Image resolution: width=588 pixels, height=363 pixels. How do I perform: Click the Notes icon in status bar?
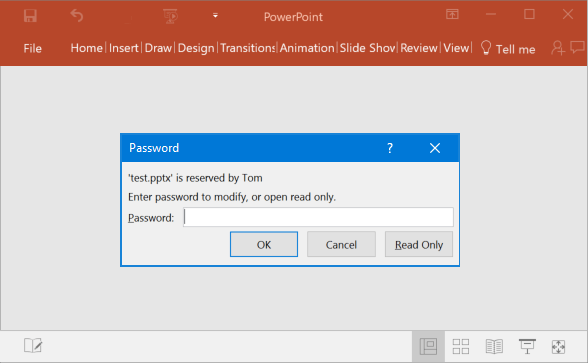tap(33, 345)
